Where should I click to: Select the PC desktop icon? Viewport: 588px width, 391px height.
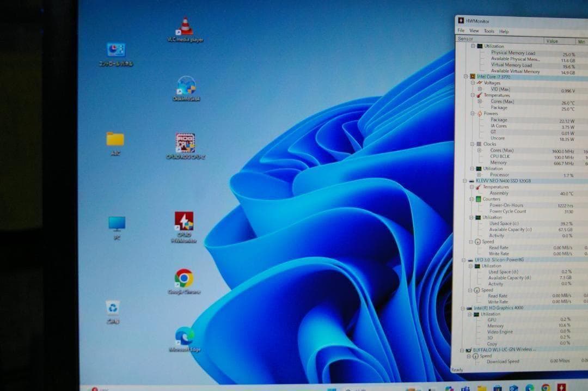point(117,224)
